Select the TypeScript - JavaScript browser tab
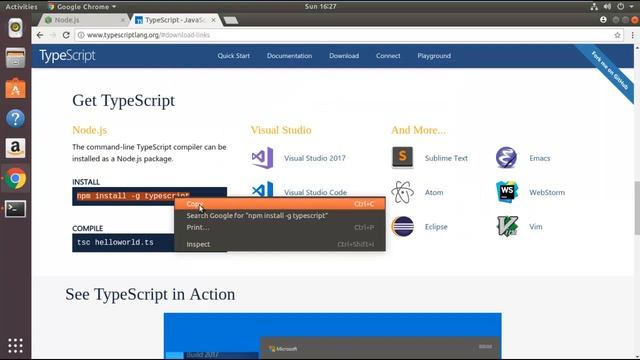Screen dimensions: 640x360 (175, 20)
